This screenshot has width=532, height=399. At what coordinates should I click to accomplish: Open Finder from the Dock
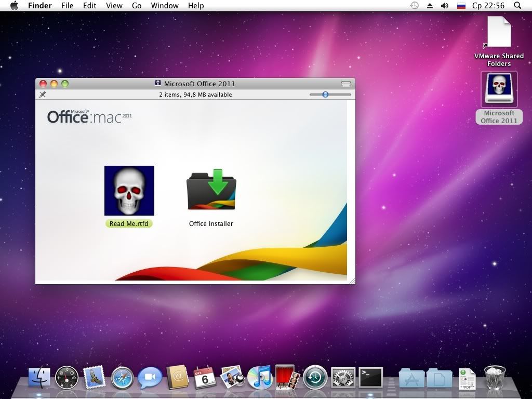[39, 377]
